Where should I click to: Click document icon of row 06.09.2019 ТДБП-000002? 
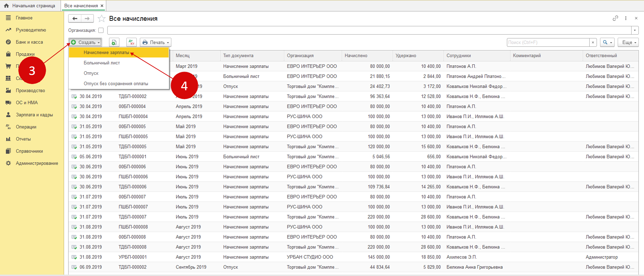[x=74, y=267]
